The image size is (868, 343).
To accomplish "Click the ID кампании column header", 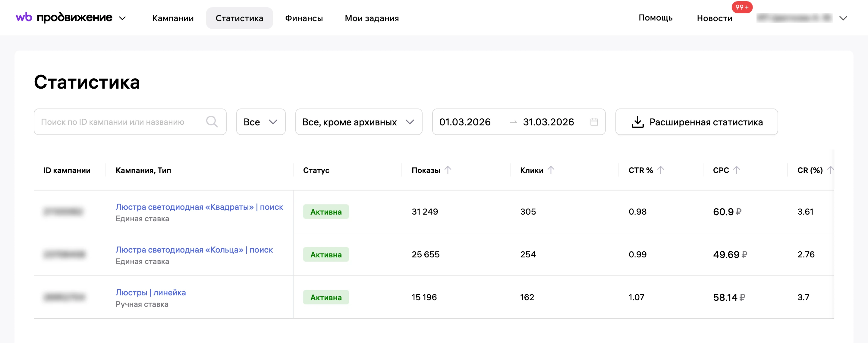I will (x=67, y=170).
